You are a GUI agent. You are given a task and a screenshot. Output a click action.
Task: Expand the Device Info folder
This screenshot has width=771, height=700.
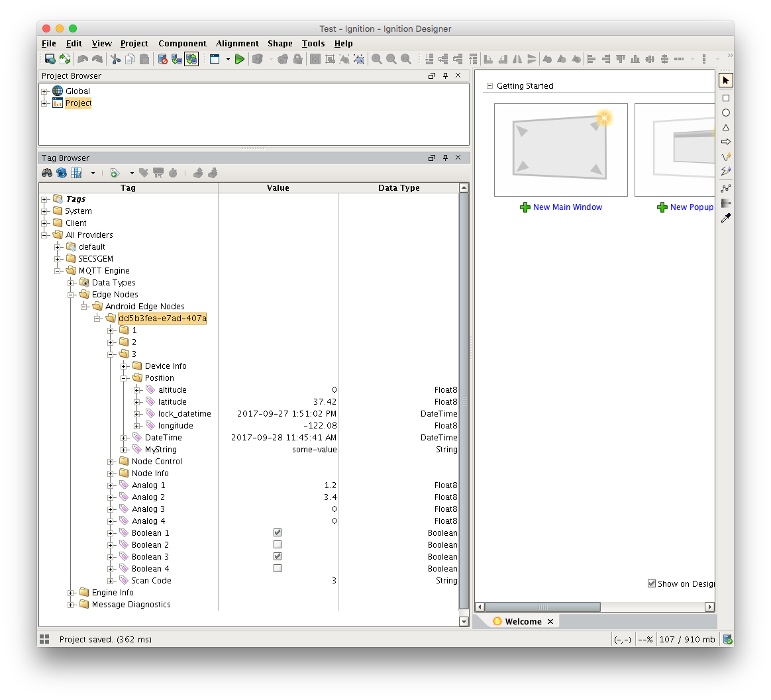pos(124,366)
